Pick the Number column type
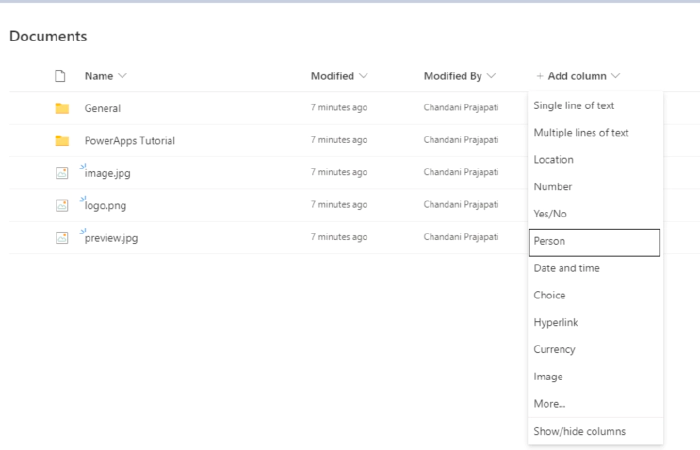 click(x=553, y=187)
